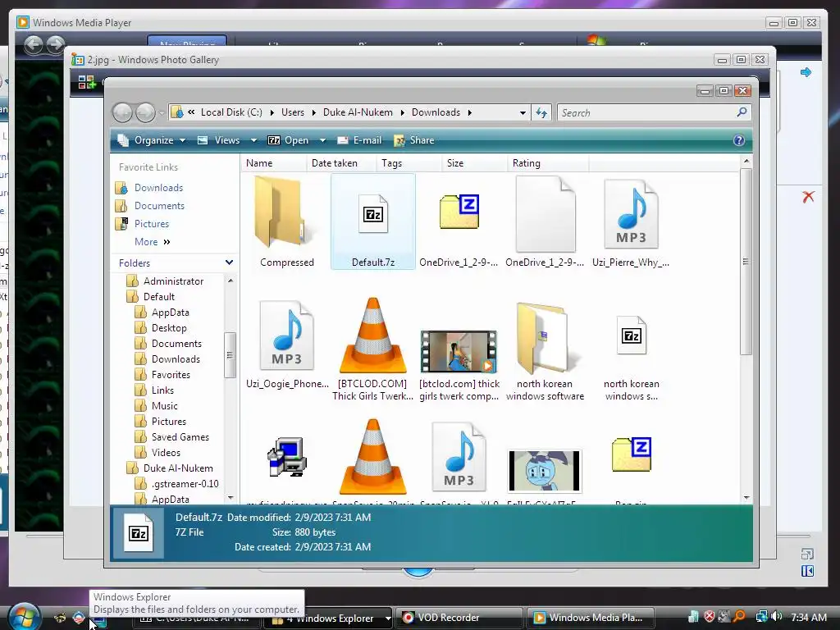
Task: Expand the Open button dropdown arrow
Action: tap(322, 140)
